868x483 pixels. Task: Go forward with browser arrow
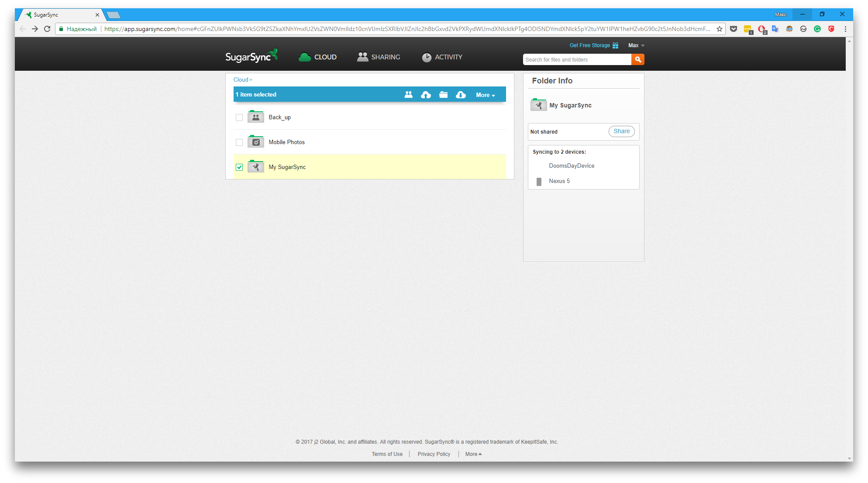[35, 29]
